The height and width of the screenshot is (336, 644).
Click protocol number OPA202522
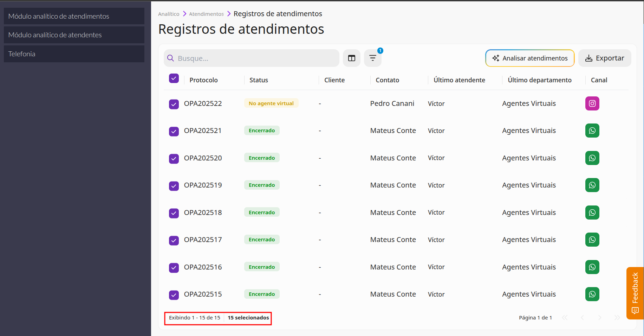tap(203, 103)
